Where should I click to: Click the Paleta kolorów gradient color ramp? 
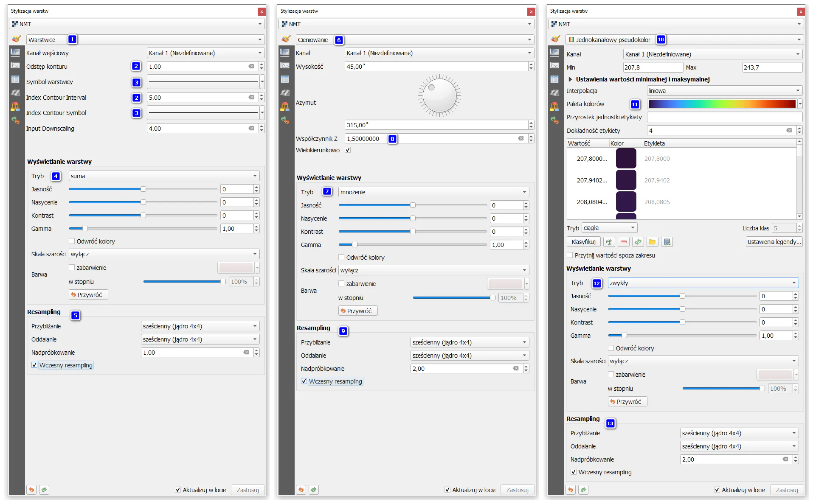[722, 104]
